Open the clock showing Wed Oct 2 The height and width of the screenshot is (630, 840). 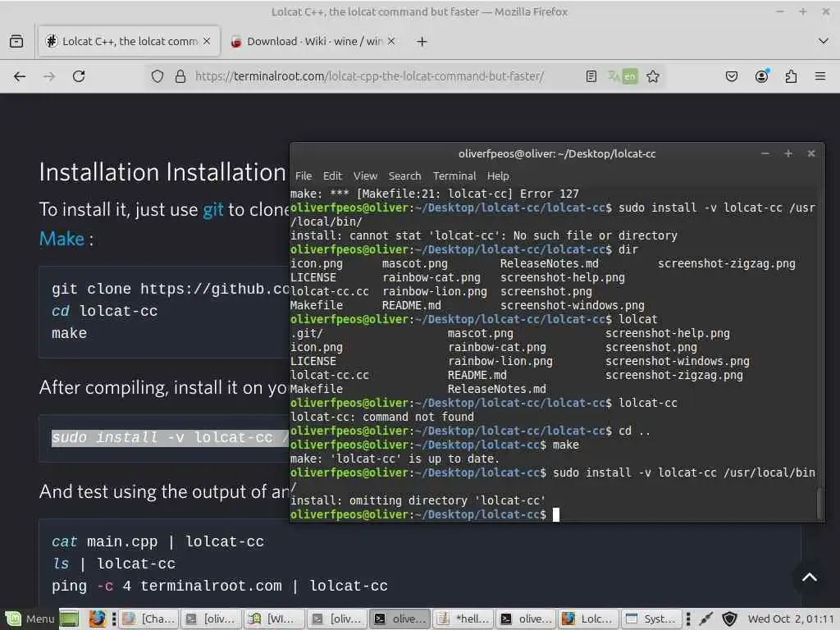(791, 619)
